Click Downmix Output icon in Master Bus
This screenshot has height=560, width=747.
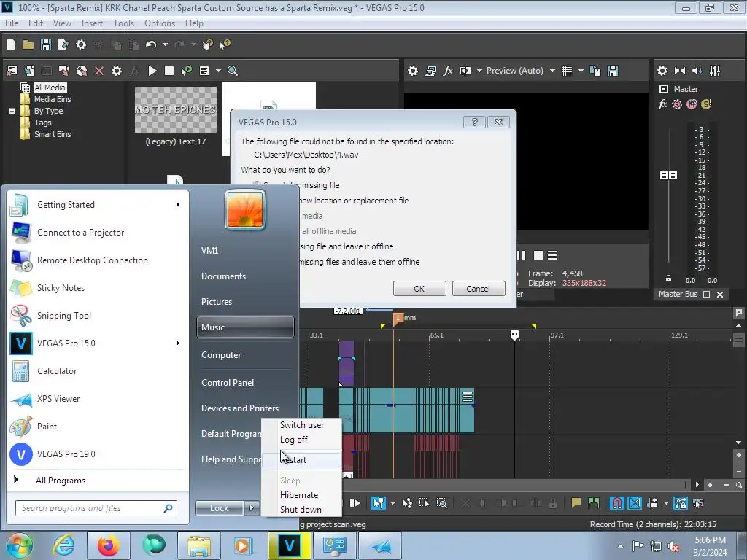click(x=680, y=71)
